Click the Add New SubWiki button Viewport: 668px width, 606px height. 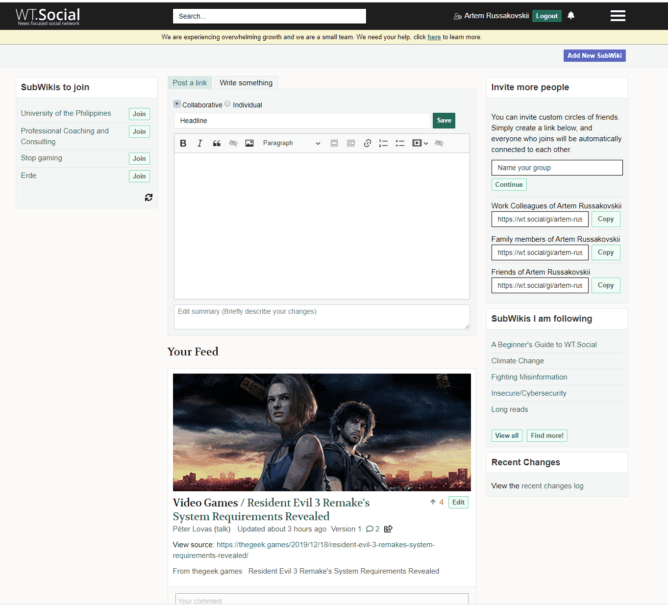[x=594, y=55]
